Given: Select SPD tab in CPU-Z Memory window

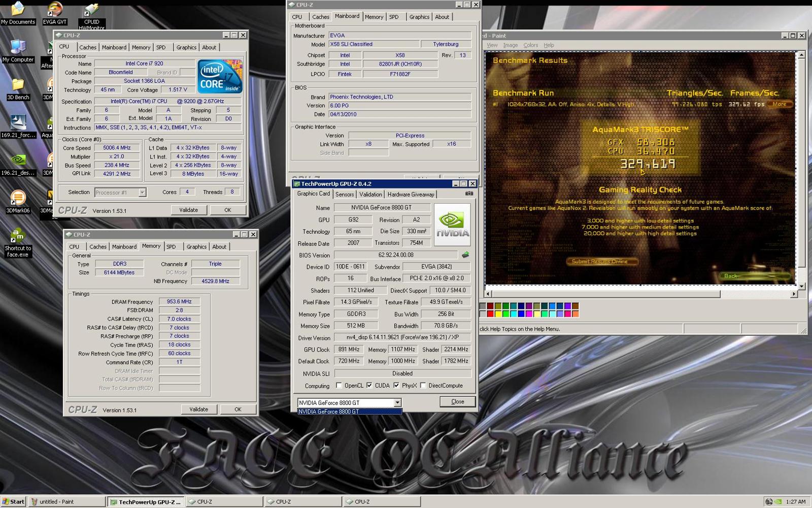Looking at the screenshot, I should pyautogui.click(x=171, y=246).
